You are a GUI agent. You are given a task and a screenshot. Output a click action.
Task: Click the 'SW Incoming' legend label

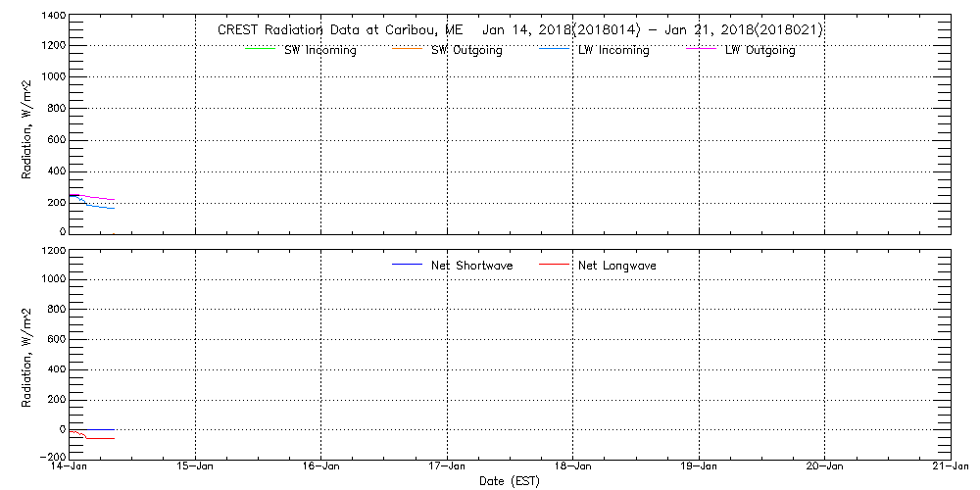pos(320,51)
